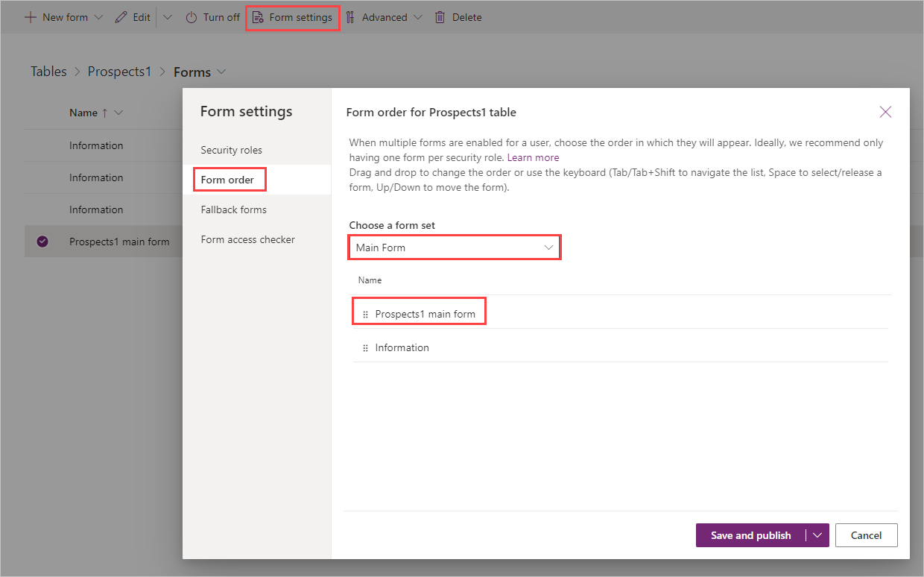
Task: Cancel the Form settings dialog
Action: (866, 535)
